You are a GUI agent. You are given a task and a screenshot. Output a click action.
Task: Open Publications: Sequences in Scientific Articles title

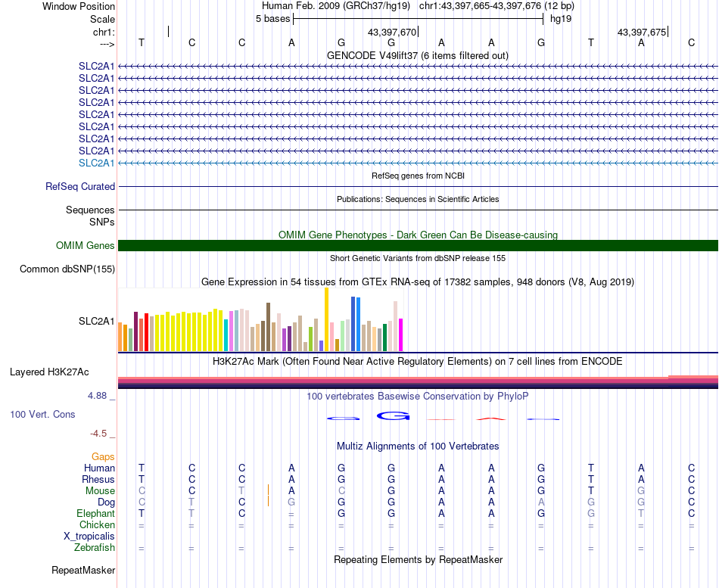[418, 199]
